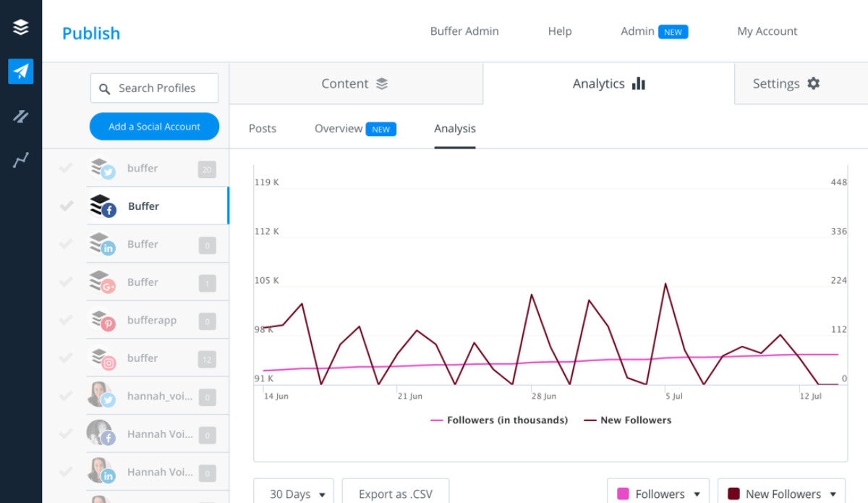Open the 30 Days range dropdown
The width and height of the screenshot is (868, 503).
[294, 494]
